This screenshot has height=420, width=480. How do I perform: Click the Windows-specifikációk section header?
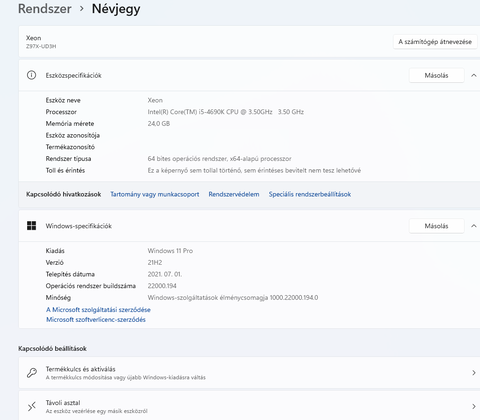pyautogui.click(x=249, y=226)
